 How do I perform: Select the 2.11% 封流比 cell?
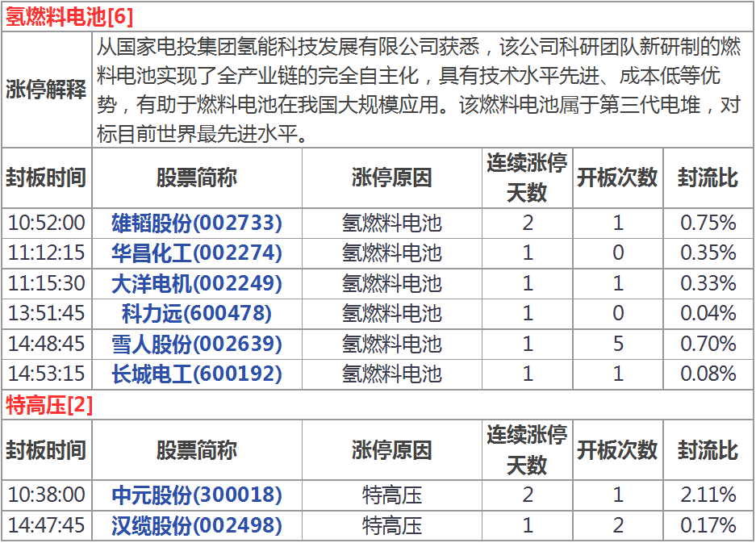click(708, 495)
